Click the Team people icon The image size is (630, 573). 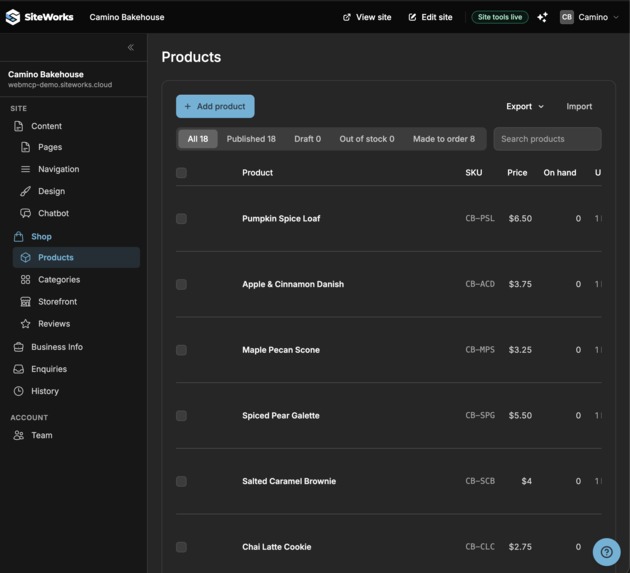point(18,436)
